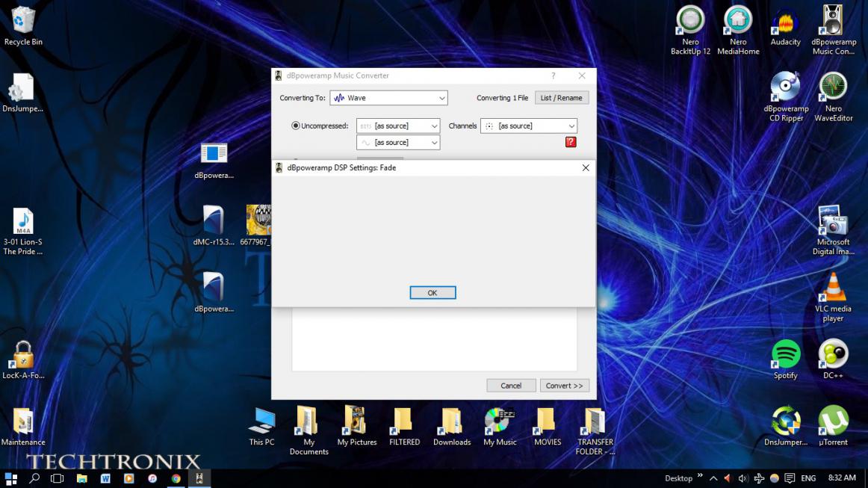This screenshot has height=488, width=868.
Task: Click the Convert >> button
Action: [564, 386]
